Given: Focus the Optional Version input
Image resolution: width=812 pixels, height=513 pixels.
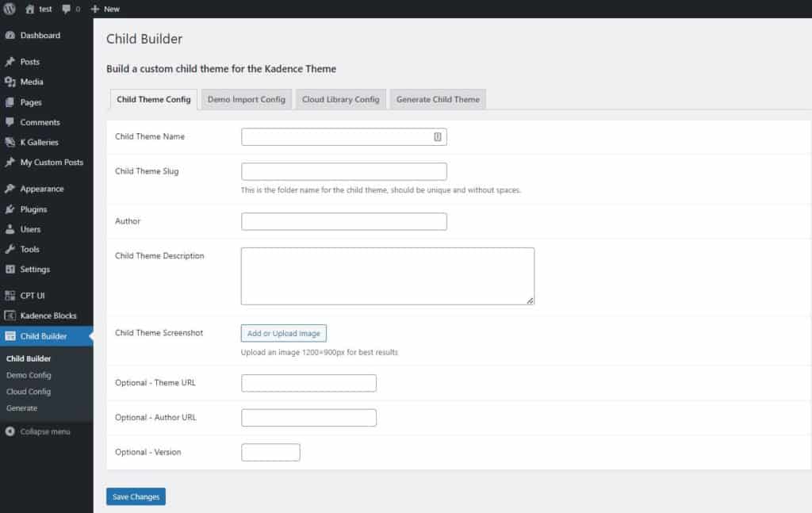Looking at the screenshot, I should click(270, 453).
